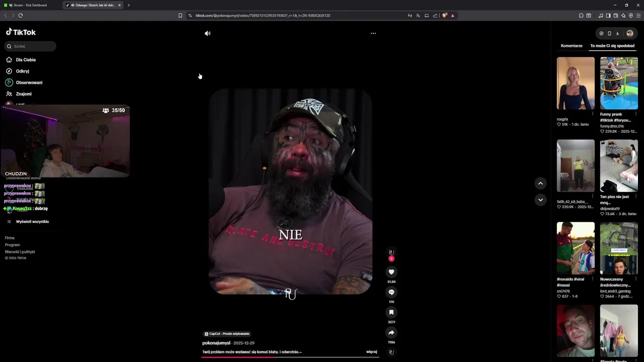Like the video with the heart icon
644x362 pixels.
click(391, 272)
